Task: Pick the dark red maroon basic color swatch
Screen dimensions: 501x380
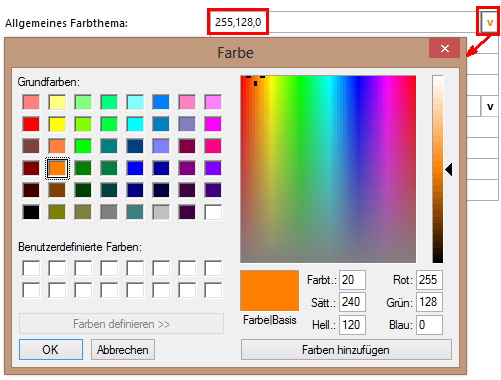Action: point(31,168)
